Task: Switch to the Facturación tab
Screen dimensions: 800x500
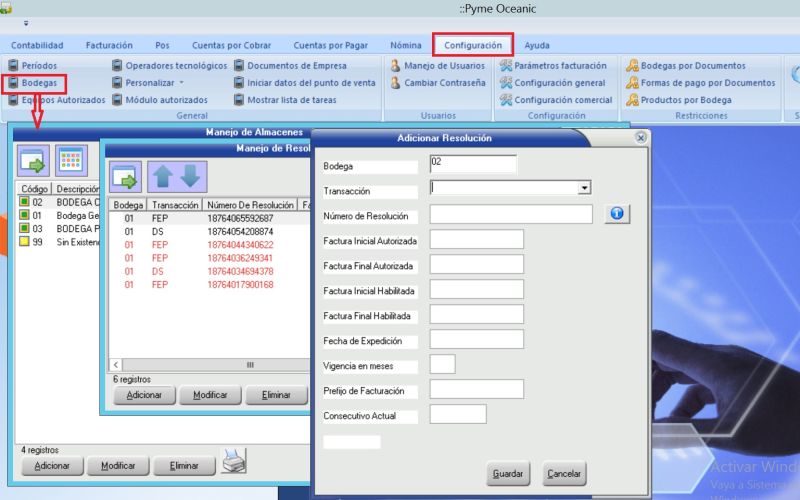Action: point(109,45)
